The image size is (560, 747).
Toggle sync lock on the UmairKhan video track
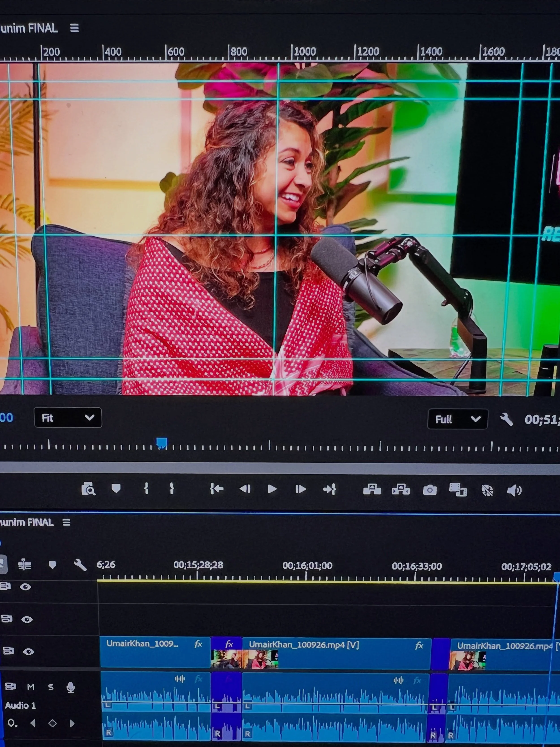click(x=9, y=651)
